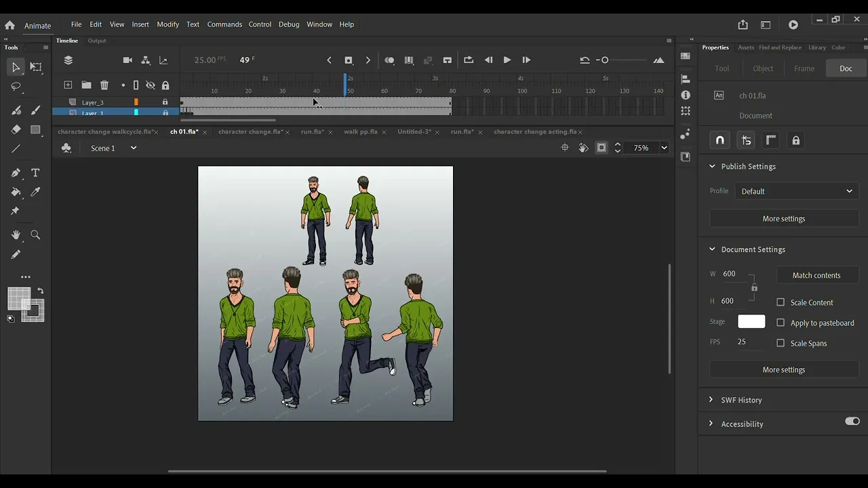Image resolution: width=868 pixels, height=488 pixels.
Task: Choose the Zoom magnifier tool
Action: 35,235
